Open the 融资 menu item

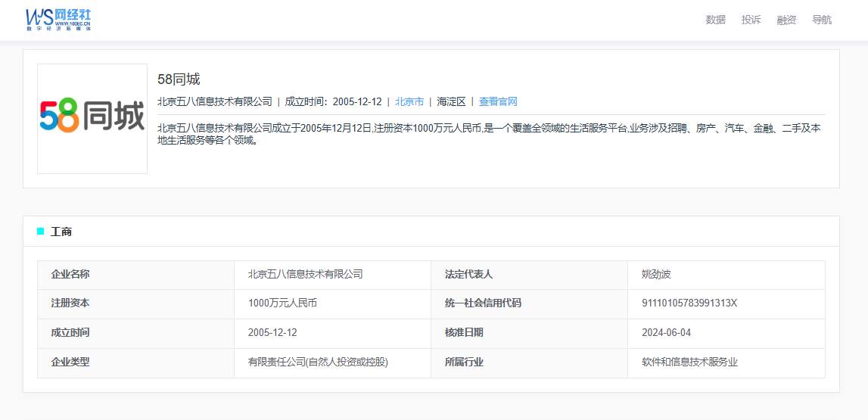[786, 20]
